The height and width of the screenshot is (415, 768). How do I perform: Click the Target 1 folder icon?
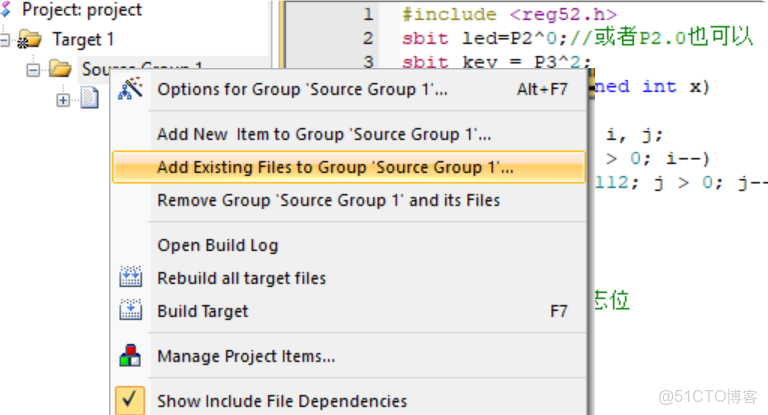(x=30, y=40)
